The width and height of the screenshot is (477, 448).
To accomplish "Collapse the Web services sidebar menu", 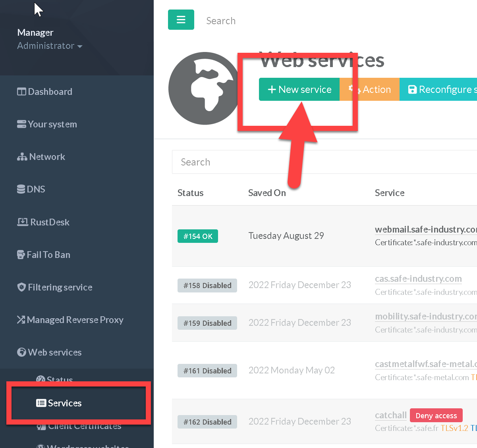I will coord(49,352).
